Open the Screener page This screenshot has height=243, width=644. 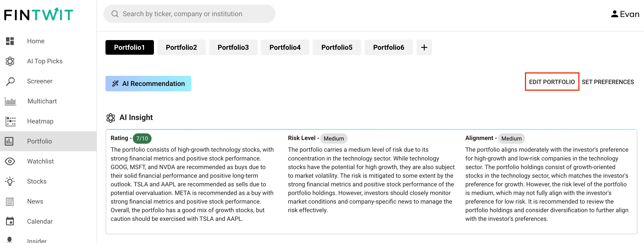[x=48, y=81]
